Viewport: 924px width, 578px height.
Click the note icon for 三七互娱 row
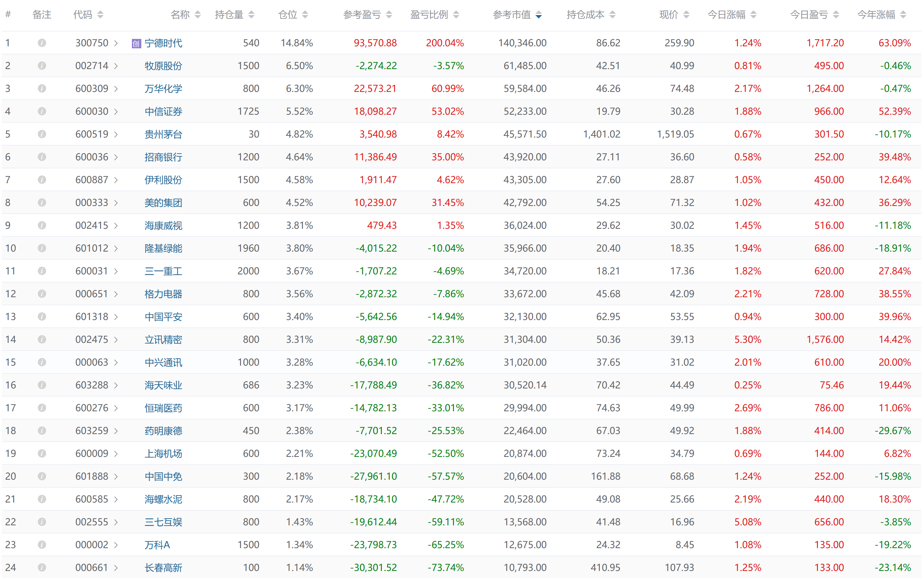click(42, 522)
